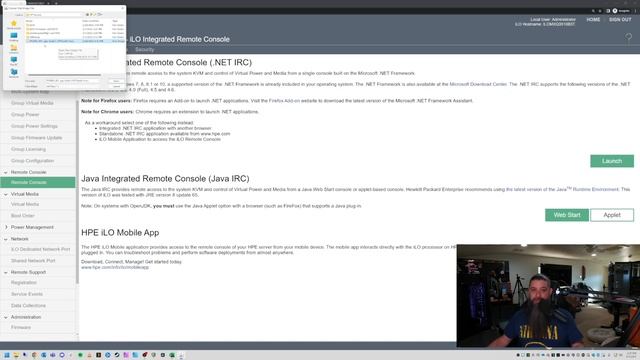The image size is (640, 360).
Task: Click the webcam video overlay
Action: (548, 296)
